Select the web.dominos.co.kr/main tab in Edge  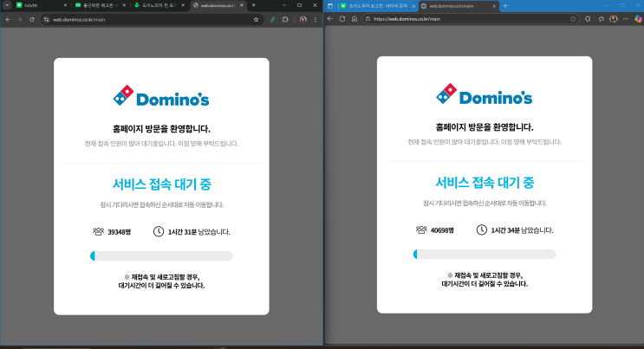459,6
